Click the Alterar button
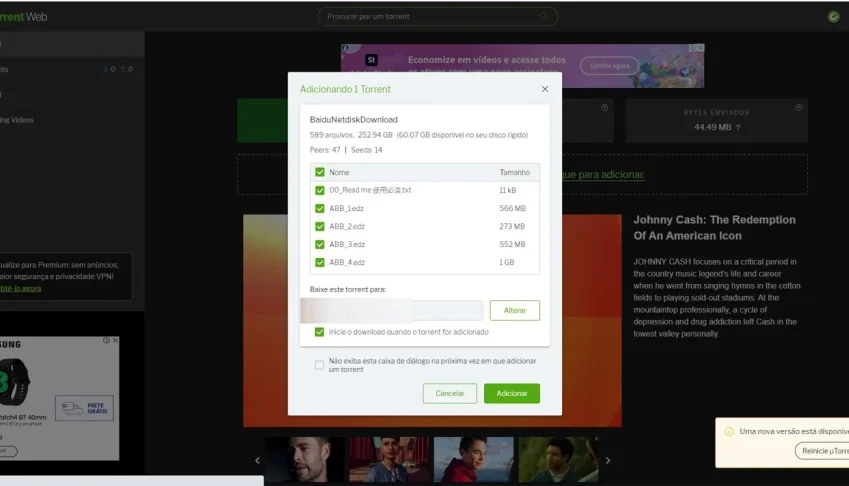This screenshot has width=849, height=486. 514,310
